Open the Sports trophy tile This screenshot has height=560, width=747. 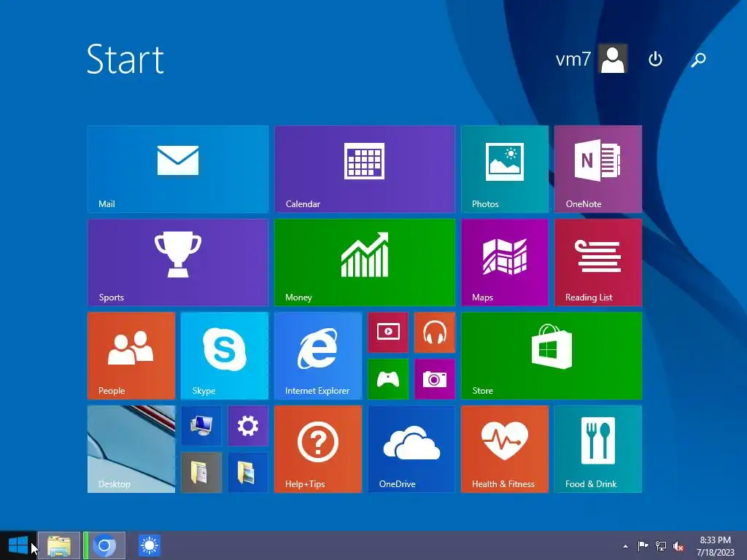[178, 262]
